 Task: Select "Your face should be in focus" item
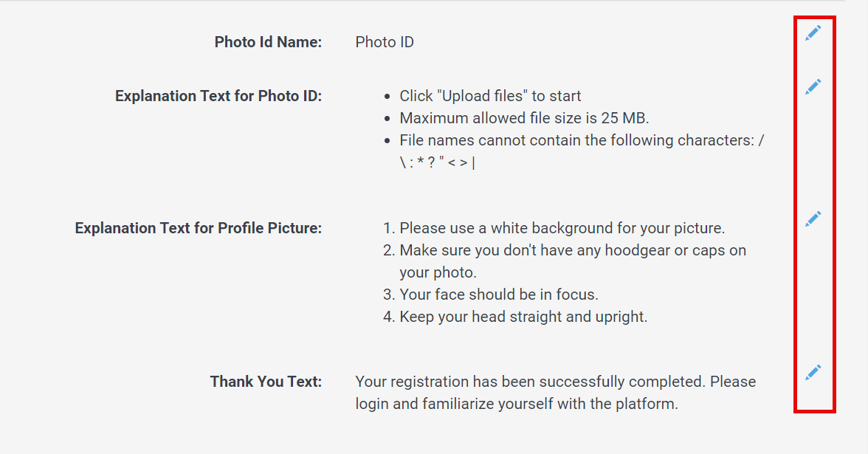(490, 295)
